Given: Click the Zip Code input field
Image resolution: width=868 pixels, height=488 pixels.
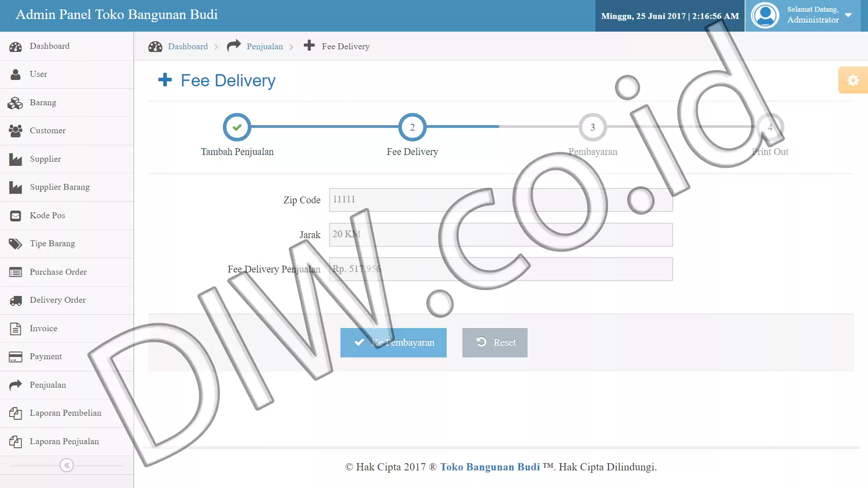Looking at the screenshot, I should [501, 200].
